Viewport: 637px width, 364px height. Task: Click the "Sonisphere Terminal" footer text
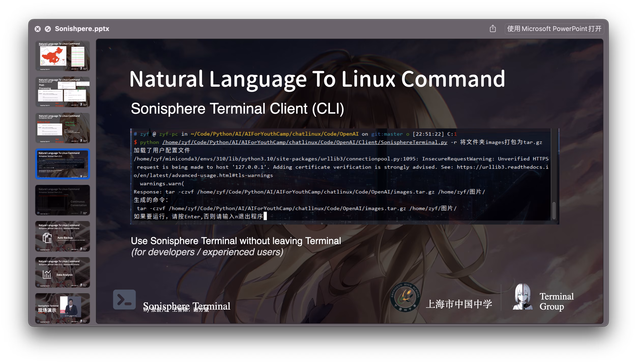tap(187, 306)
